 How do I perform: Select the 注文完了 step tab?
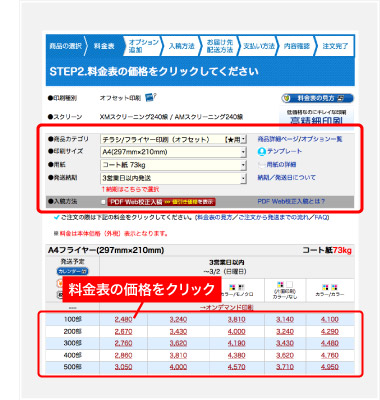(335, 46)
